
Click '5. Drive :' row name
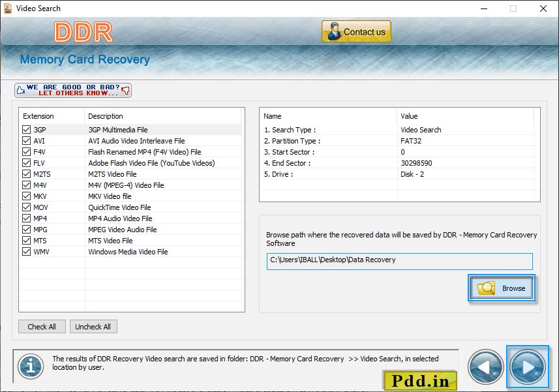tap(279, 174)
